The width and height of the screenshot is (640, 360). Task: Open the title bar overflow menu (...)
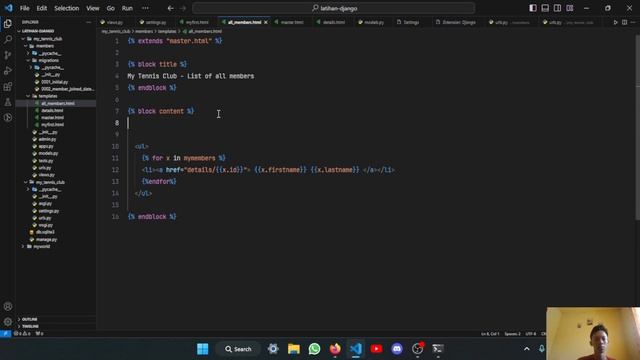click(x=145, y=8)
